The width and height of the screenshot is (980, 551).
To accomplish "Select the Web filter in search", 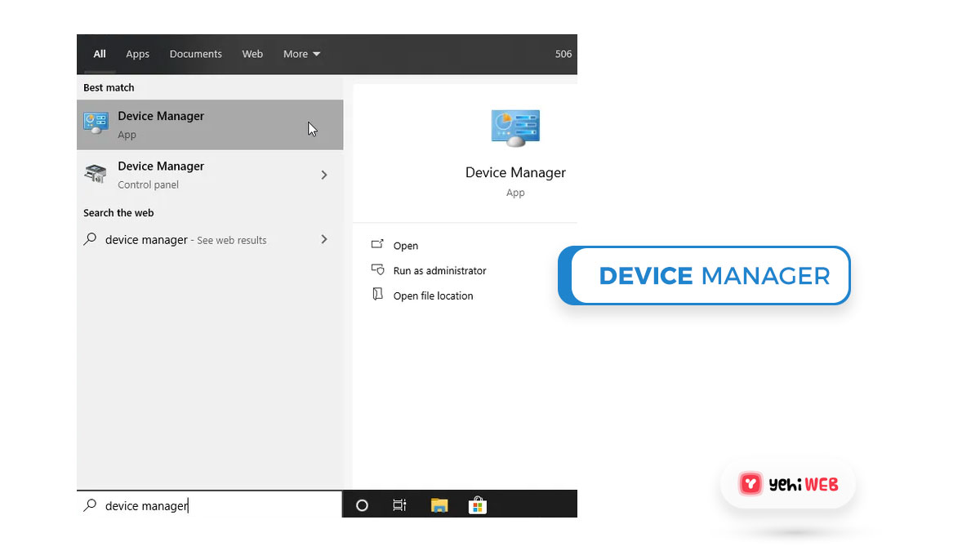I will [x=252, y=54].
